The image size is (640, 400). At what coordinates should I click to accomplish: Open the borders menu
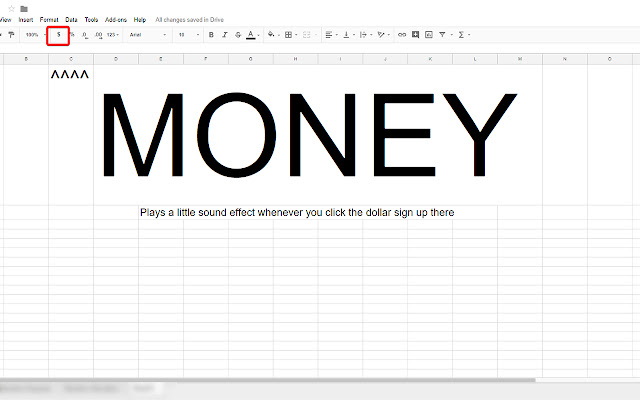pyautogui.click(x=289, y=35)
